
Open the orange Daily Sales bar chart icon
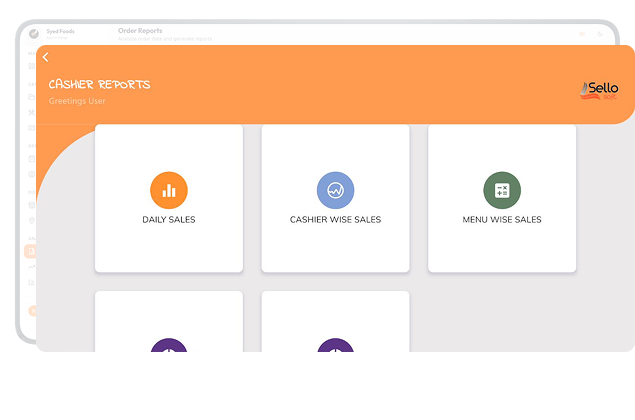click(169, 190)
